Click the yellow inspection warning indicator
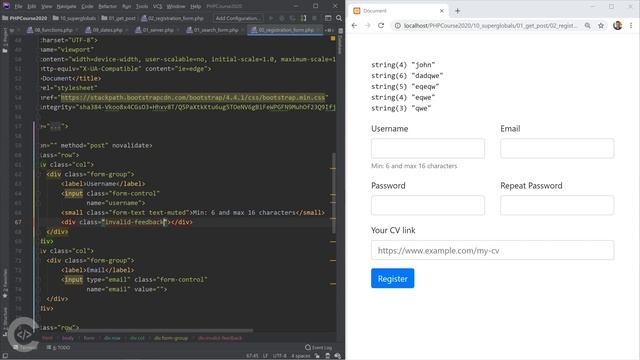The image size is (640, 360). click(x=333, y=38)
